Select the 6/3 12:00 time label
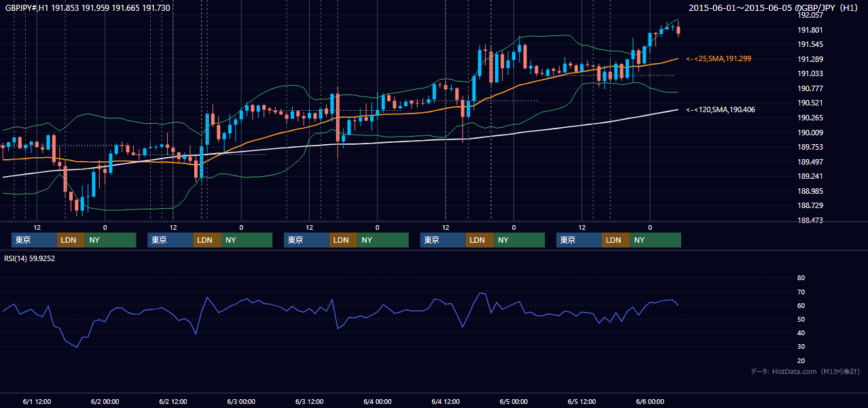Screen dimensions: 868x408 [x=309, y=401]
